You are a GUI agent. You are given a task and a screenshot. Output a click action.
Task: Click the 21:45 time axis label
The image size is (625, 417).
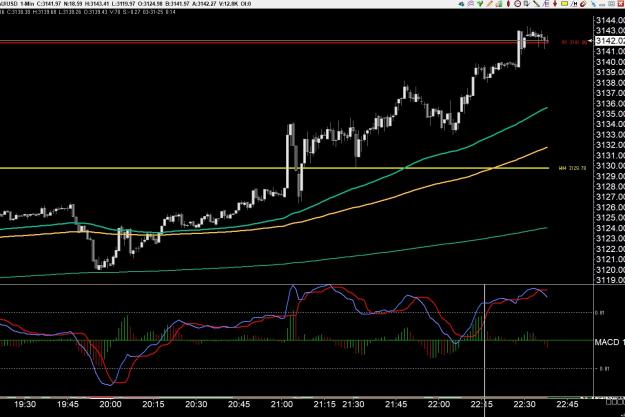tap(396, 404)
